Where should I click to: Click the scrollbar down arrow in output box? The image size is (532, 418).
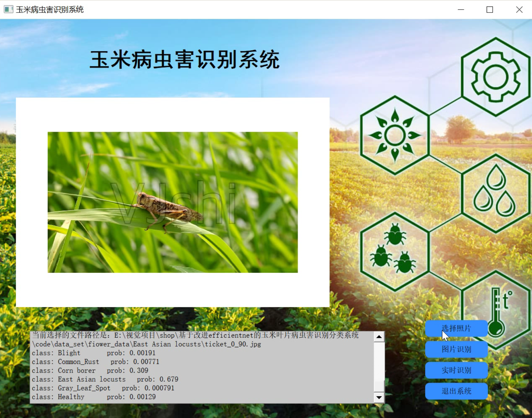tap(379, 398)
